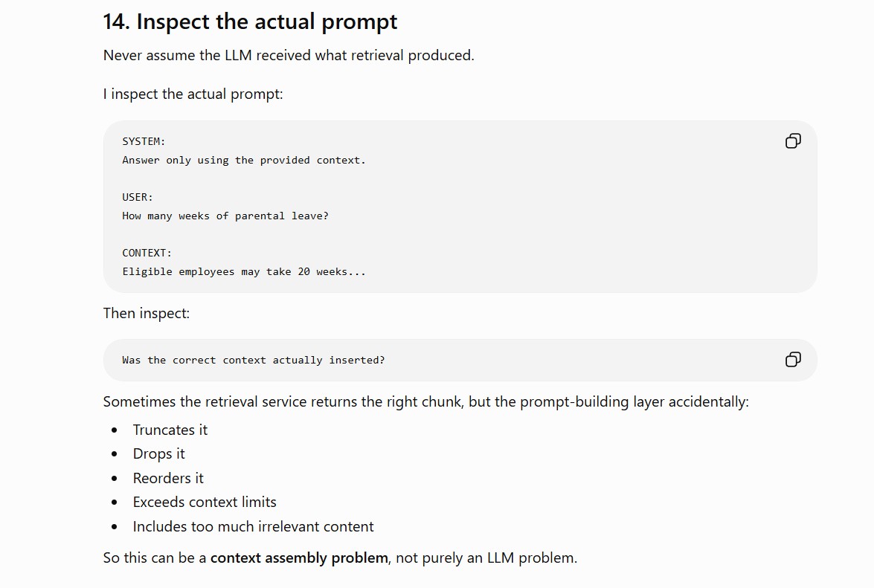This screenshot has height=588, width=874.
Task: Click the 'Drops it' bullet item
Action: pyautogui.click(x=158, y=453)
